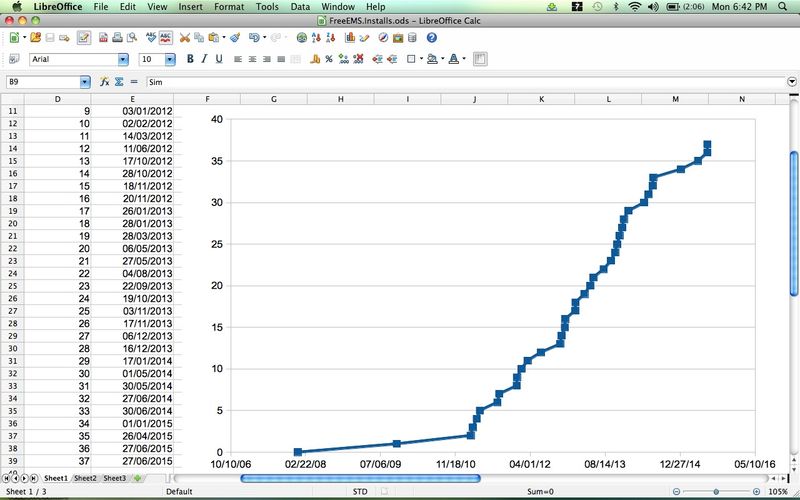Open the Format menu

228,6
